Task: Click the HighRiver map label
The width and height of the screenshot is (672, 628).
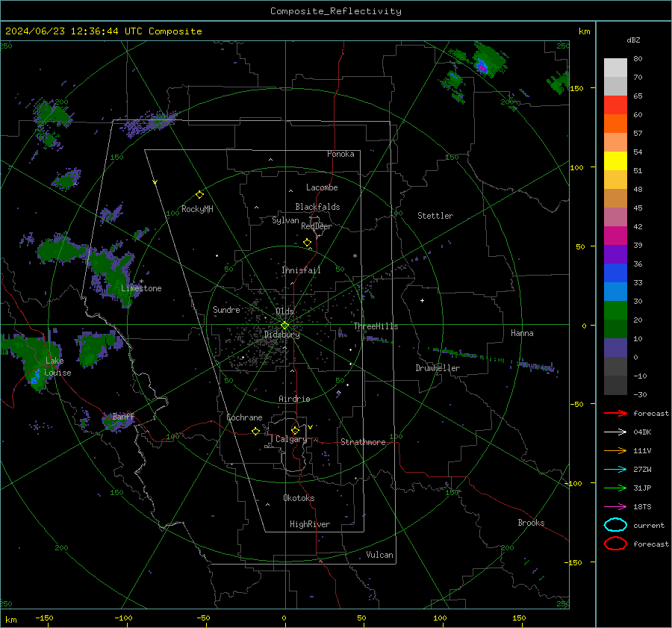Action: pos(310,524)
